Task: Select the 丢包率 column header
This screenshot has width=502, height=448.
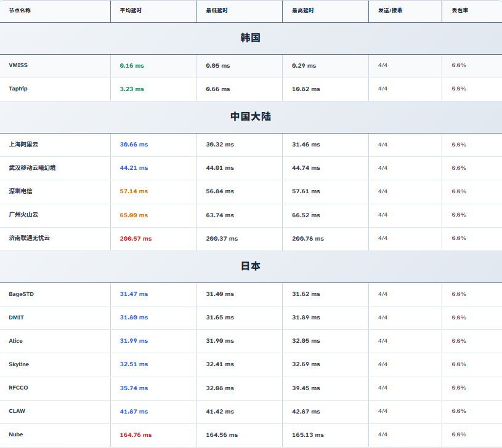Action: pyautogui.click(x=459, y=10)
